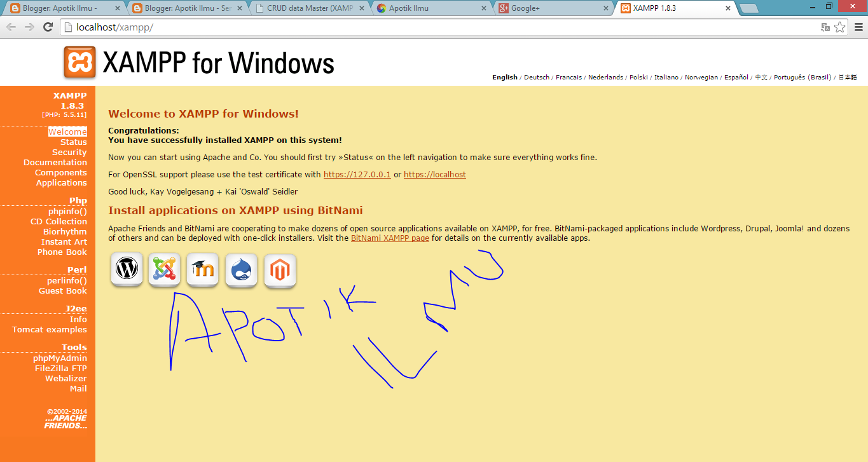
Task: Open FileZilla FTP under Tools
Action: tap(61, 368)
